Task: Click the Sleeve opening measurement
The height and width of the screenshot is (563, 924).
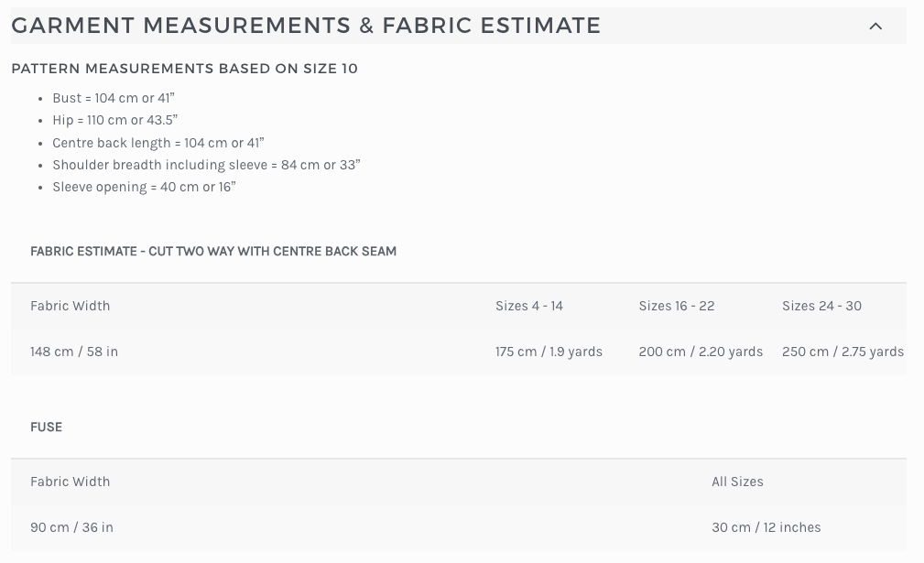Action: click(144, 187)
